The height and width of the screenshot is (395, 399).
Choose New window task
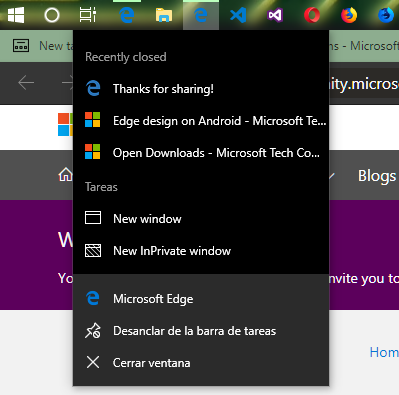coord(201,219)
